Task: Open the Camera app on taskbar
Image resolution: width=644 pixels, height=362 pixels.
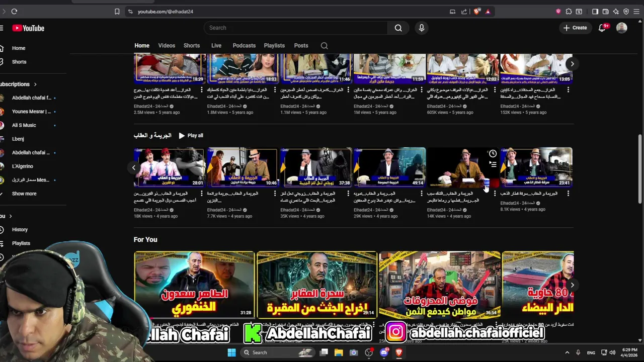Action: pos(354,352)
